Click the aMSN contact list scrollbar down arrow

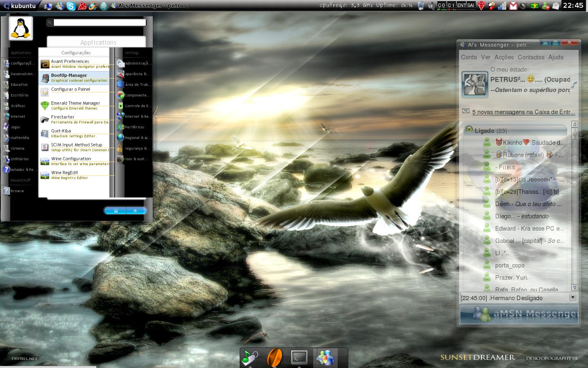575,287
